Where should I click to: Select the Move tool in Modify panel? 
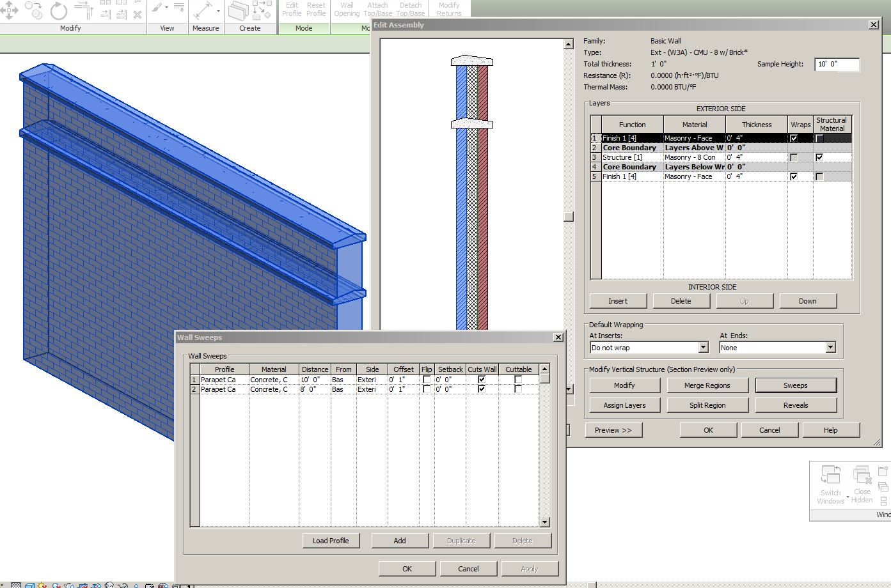pos(10,10)
